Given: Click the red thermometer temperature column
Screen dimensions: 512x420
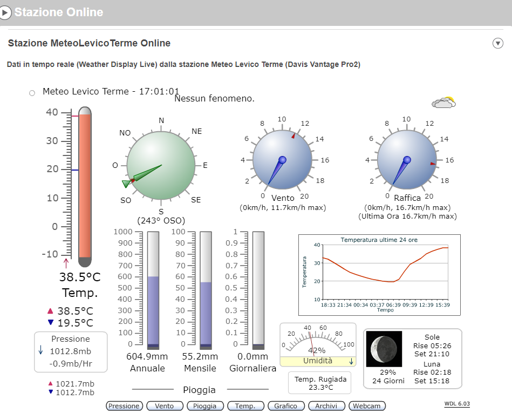Looking at the screenshot, I should [85, 185].
